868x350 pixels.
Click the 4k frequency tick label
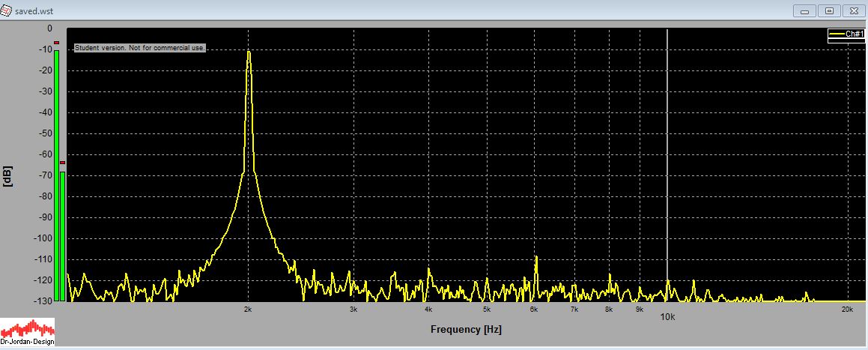pyautogui.click(x=428, y=309)
